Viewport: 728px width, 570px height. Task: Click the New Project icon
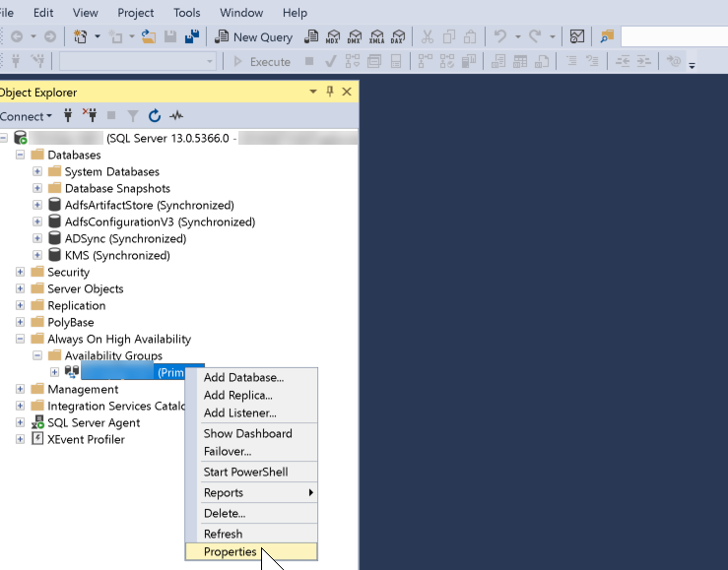tap(81, 36)
